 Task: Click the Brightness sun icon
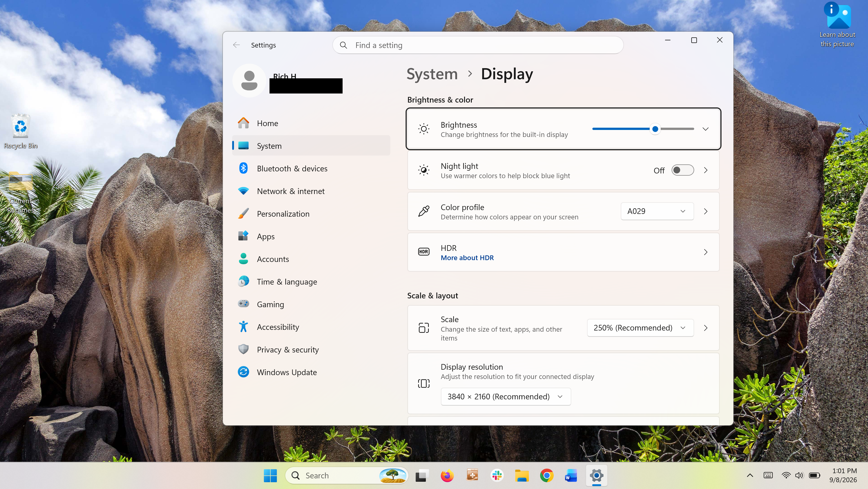pos(424,129)
